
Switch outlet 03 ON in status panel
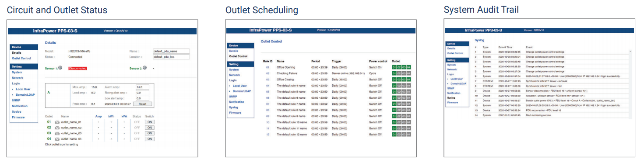click(150, 133)
